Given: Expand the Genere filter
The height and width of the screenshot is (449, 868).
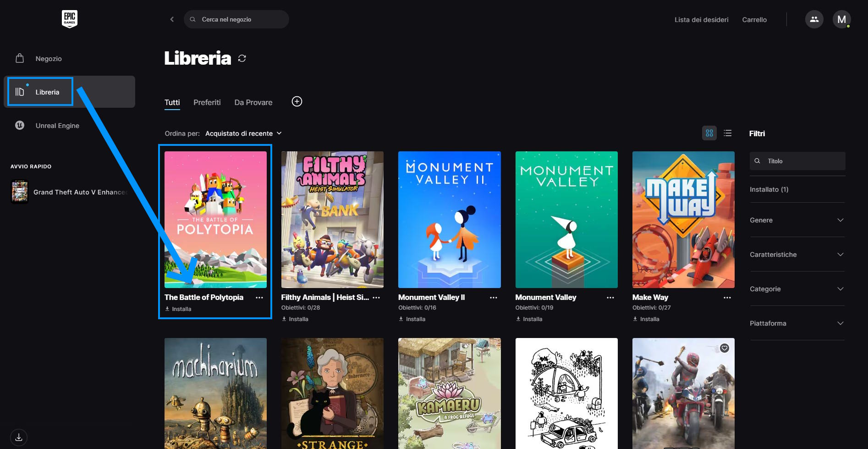Looking at the screenshot, I should pos(797,220).
